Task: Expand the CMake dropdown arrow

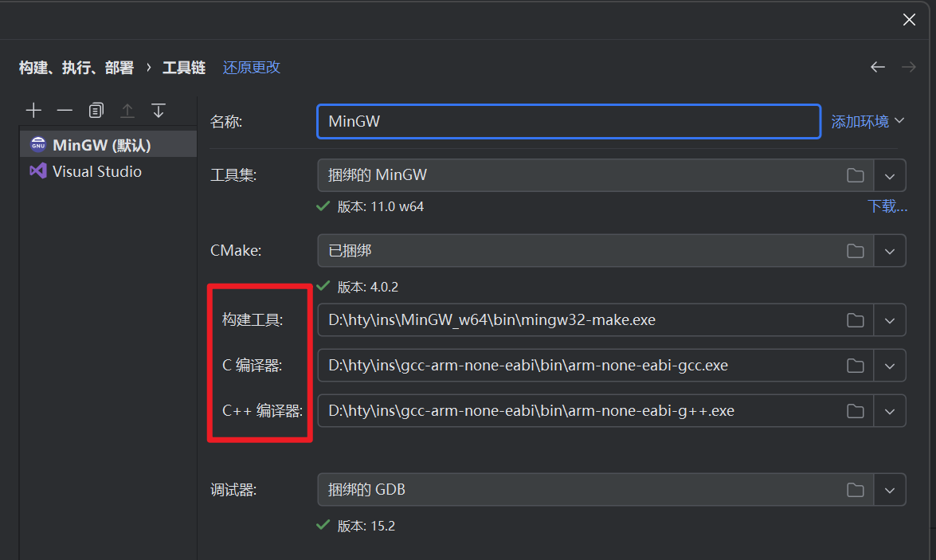Action: 890,251
